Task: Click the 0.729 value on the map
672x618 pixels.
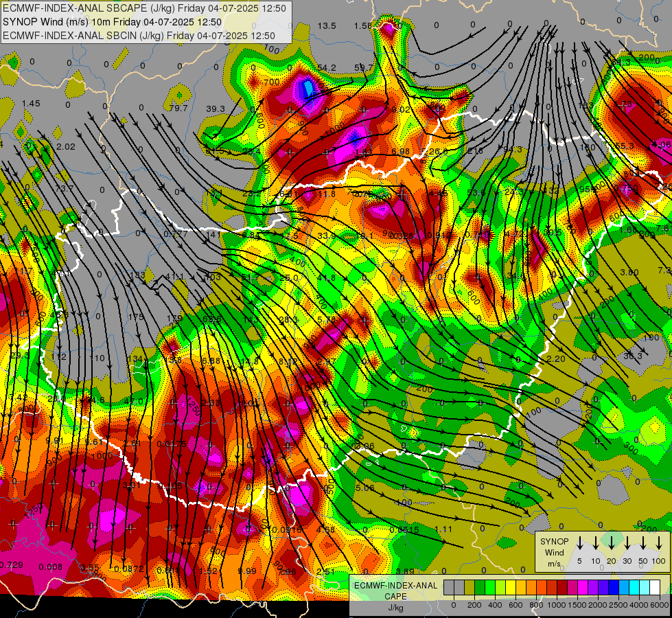Action: click(11, 565)
